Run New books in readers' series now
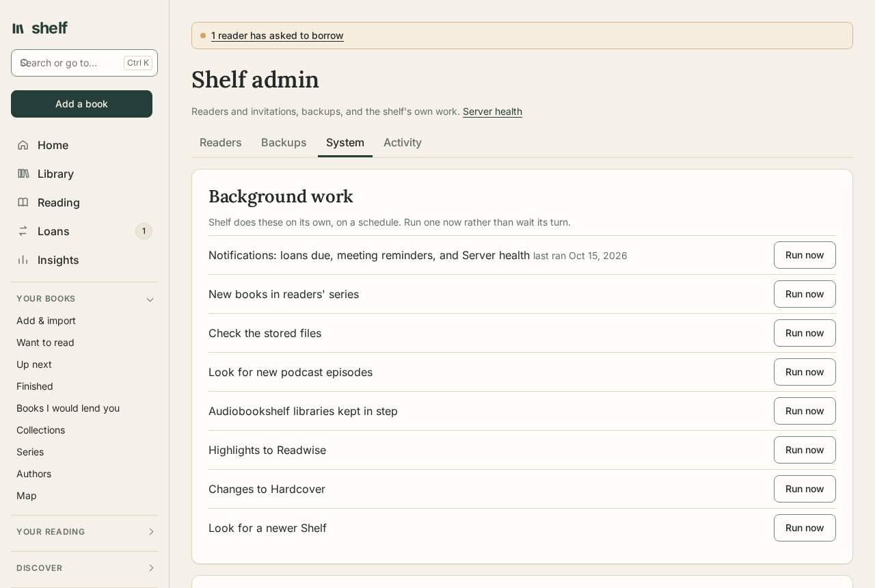The width and height of the screenshot is (875, 588). point(805,294)
